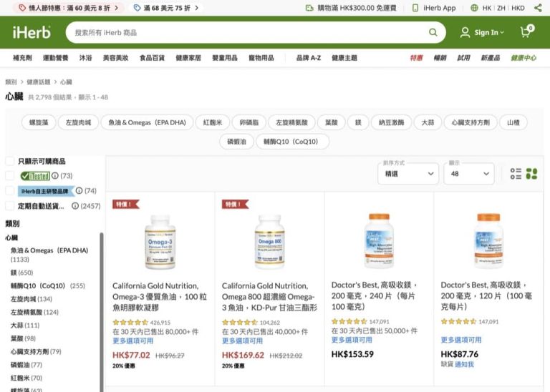Screen dimensions: 550x392
Task: Click the iHerb App phone icon
Action: coord(415,8)
